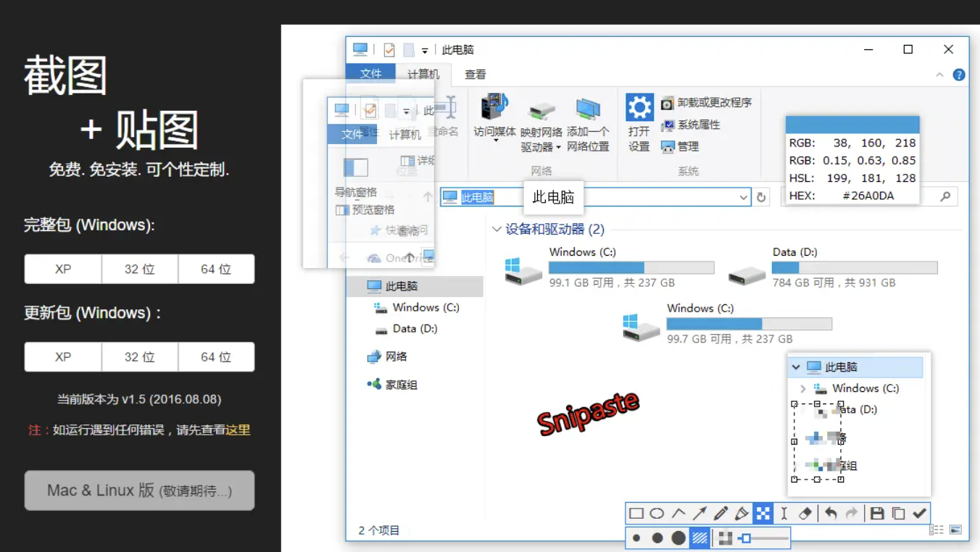Click the properties checkmark icon in title bar

(x=389, y=50)
